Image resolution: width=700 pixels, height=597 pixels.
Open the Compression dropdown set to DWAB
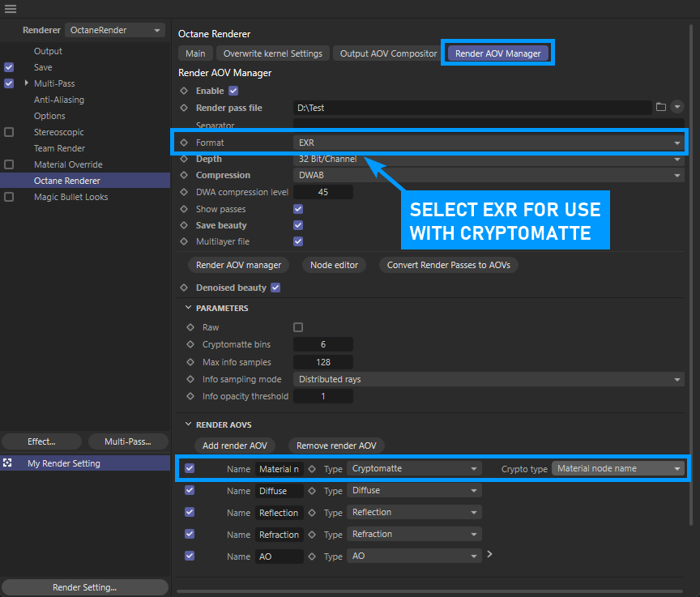click(x=489, y=175)
